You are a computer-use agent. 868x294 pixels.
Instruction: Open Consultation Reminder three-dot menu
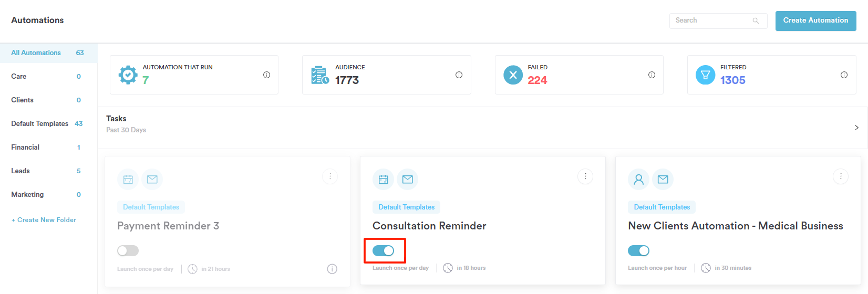coord(585,176)
